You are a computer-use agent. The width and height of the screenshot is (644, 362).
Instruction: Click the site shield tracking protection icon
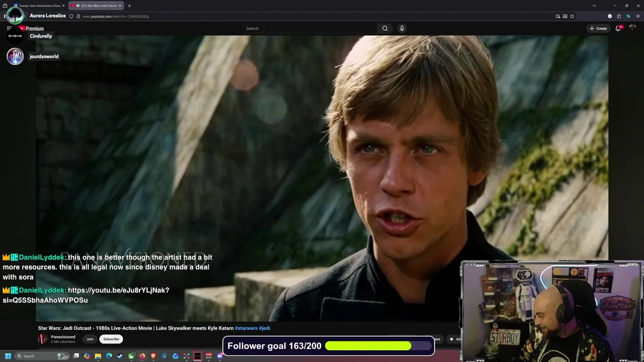coord(71,16)
